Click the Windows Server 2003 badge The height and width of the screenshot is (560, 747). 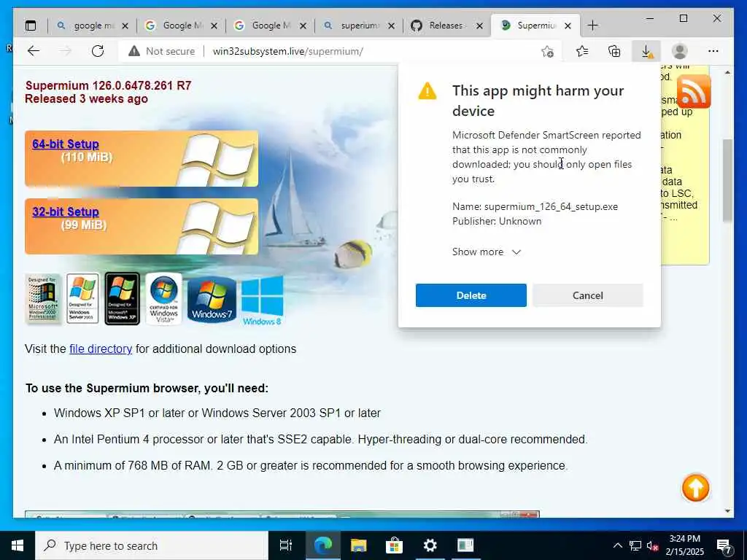pos(82,298)
